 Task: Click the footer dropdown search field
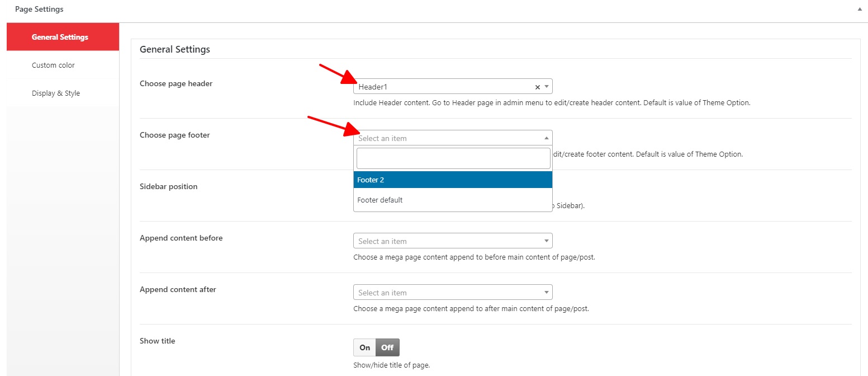pos(453,158)
